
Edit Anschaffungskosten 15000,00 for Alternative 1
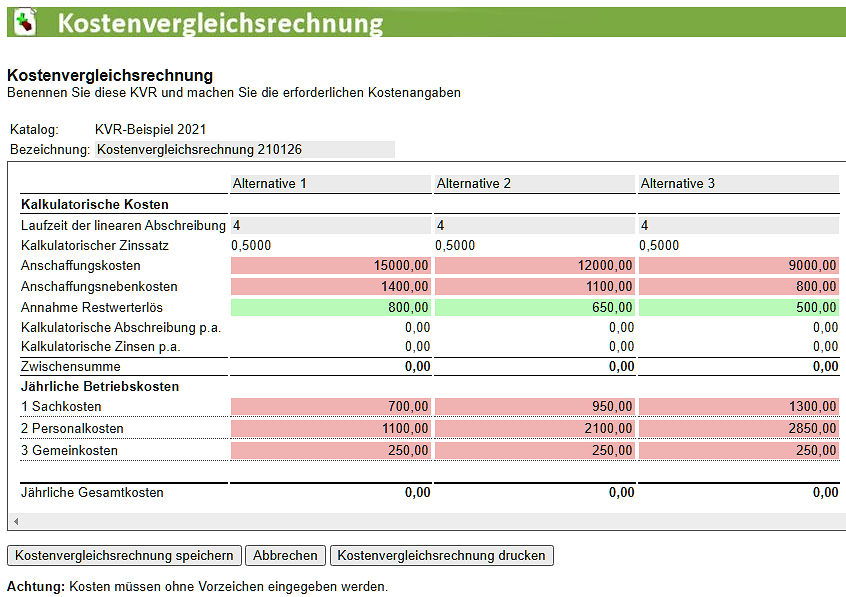(x=331, y=266)
